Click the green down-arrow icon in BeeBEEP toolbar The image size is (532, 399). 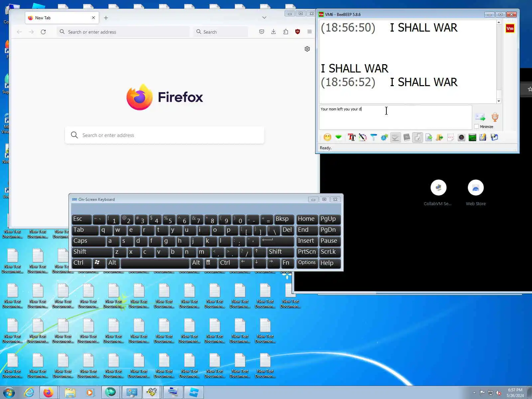click(x=338, y=137)
